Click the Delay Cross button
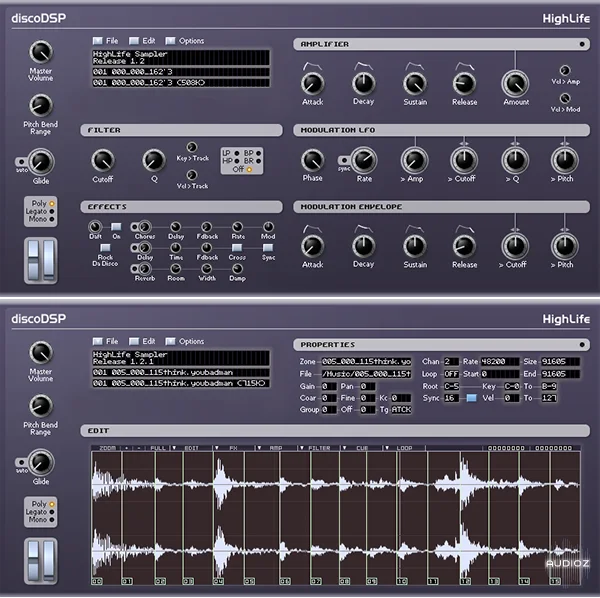Viewport: 600px width, 598px height. pos(237,248)
